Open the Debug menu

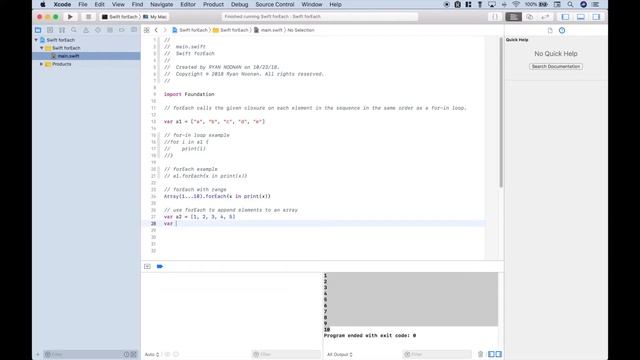point(240,4)
